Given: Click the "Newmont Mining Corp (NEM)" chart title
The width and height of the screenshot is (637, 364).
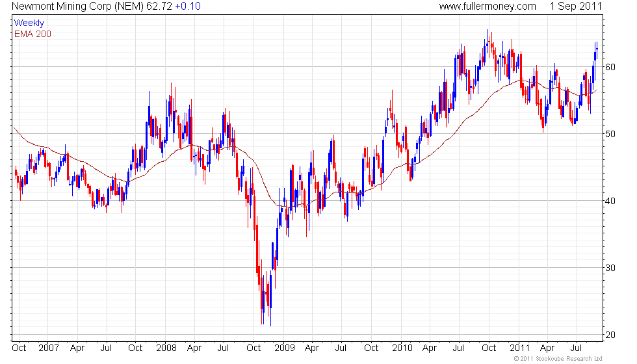Looking at the screenshot, I should (77, 6).
